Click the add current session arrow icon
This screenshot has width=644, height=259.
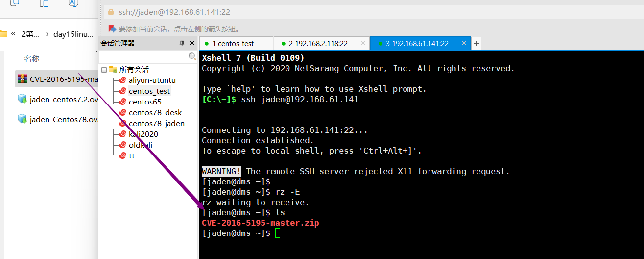click(112, 28)
